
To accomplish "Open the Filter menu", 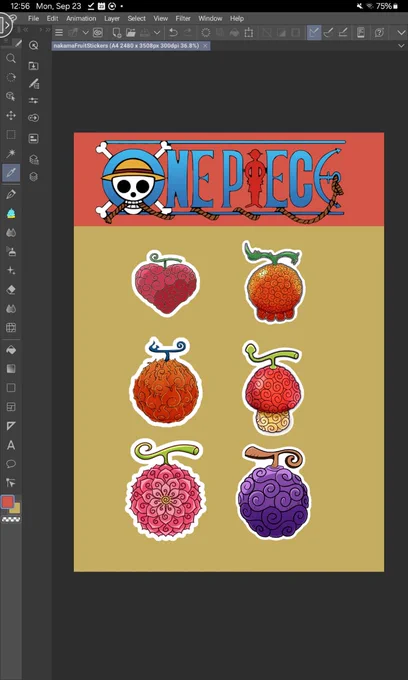I will 183,19.
